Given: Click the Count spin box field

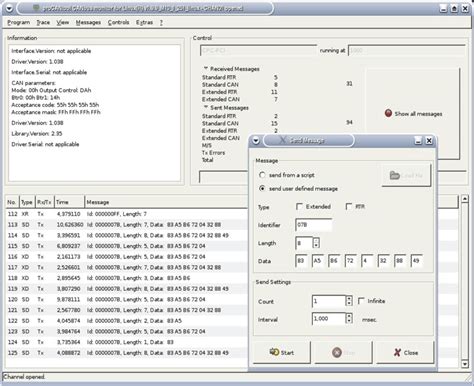Looking at the screenshot, I should coord(329,301).
